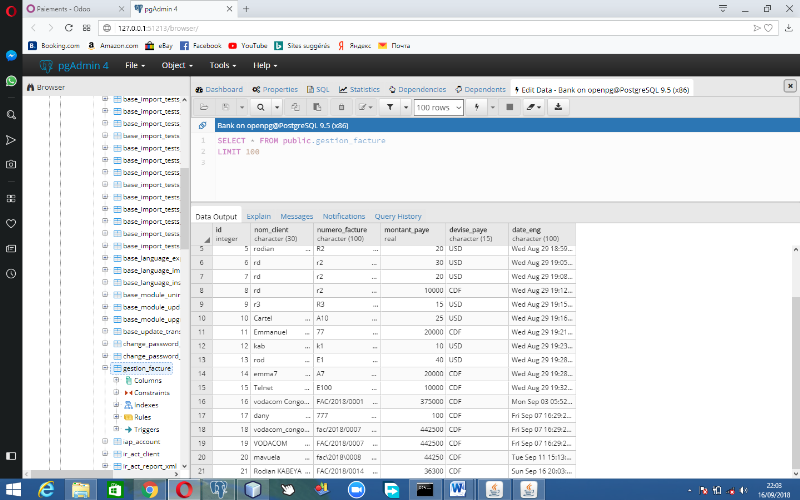Image resolution: width=800 pixels, height=500 pixels.
Task: Click the clear/eraser toolbar icon
Action: pyautogui.click(x=531, y=107)
